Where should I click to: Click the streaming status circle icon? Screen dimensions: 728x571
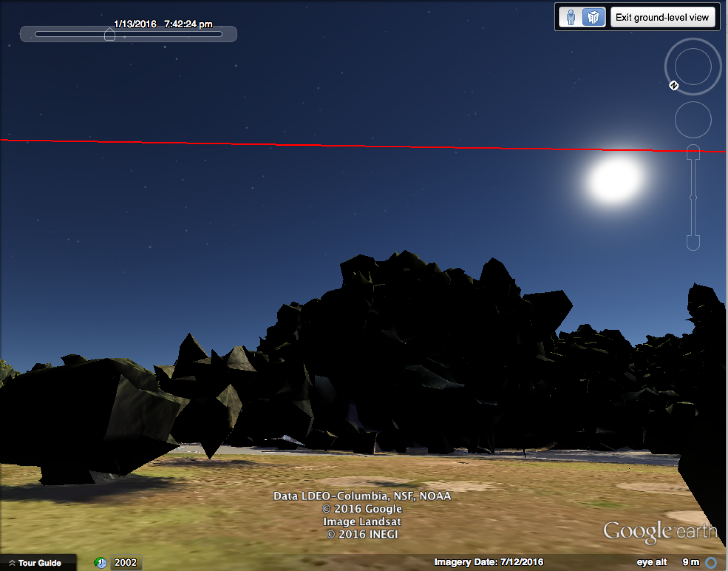tap(711, 563)
